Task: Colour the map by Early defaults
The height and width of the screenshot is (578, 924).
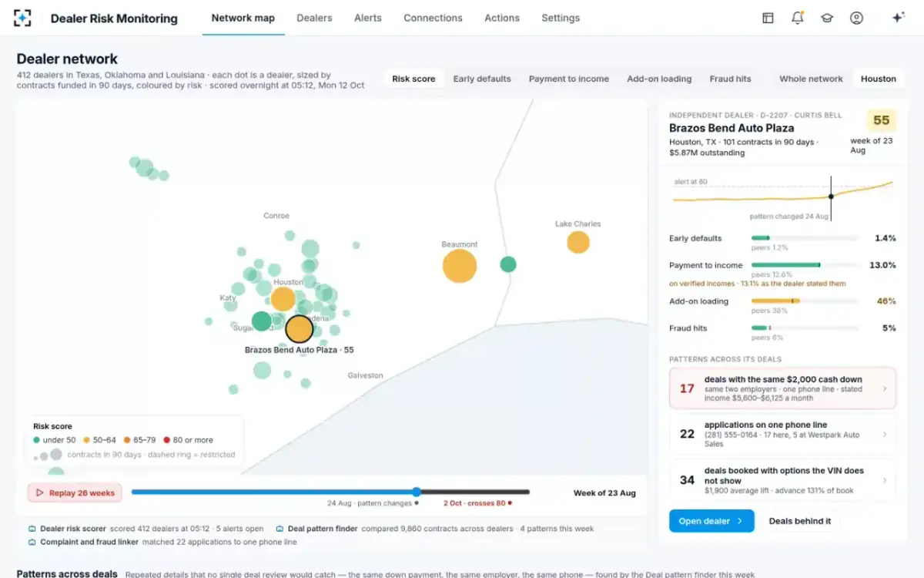Action: click(x=482, y=79)
